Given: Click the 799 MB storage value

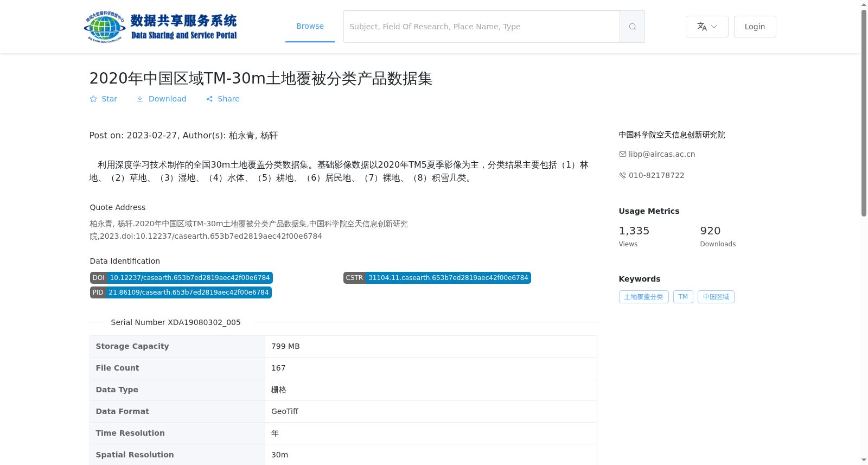Looking at the screenshot, I should click(x=285, y=346).
